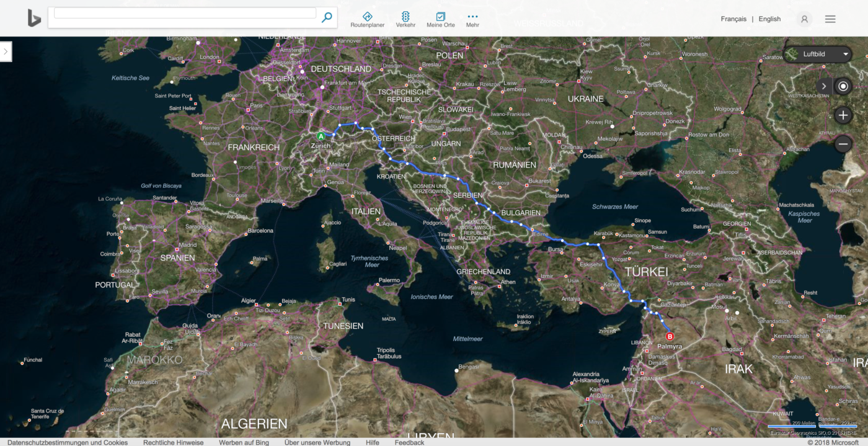Show Verkehr traffic layer
Viewport: 868px width, 446px height.
[405, 19]
